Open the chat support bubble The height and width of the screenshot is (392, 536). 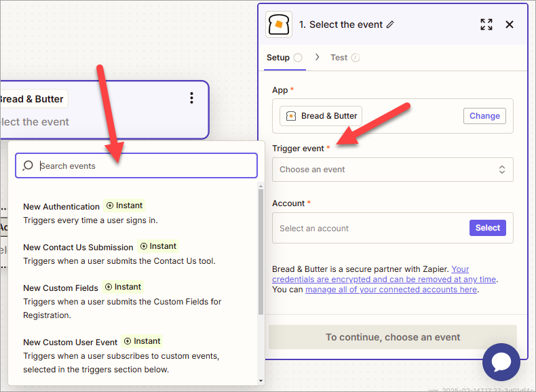pyautogui.click(x=501, y=362)
